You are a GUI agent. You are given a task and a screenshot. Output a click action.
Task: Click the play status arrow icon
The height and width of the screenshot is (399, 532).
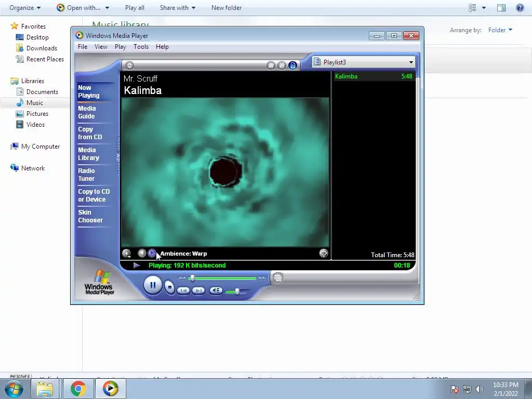(137, 265)
